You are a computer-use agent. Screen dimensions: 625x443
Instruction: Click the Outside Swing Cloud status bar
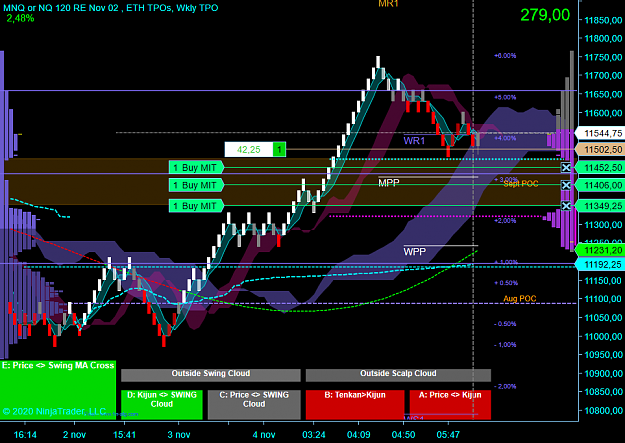pos(210,375)
